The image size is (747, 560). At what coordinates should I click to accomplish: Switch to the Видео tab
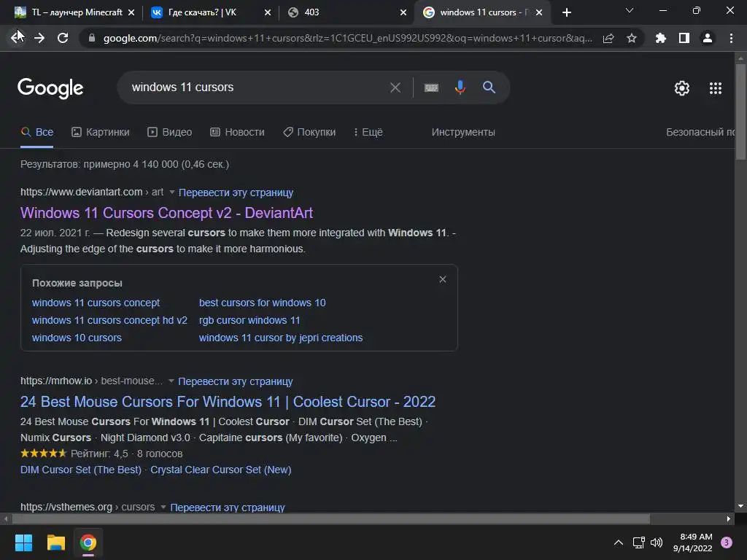(169, 133)
